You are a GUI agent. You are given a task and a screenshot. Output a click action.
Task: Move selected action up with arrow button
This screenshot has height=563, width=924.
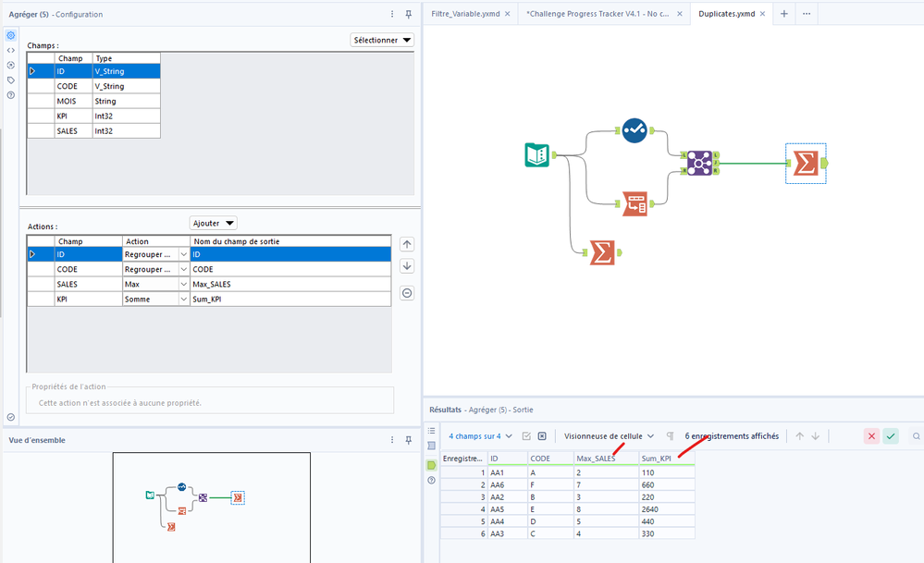tap(407, 244)
